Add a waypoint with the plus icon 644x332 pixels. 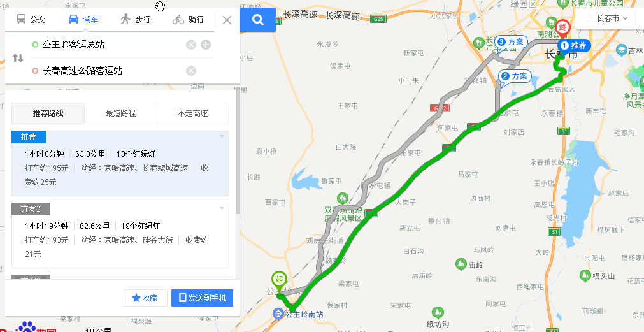pos(206,45)
